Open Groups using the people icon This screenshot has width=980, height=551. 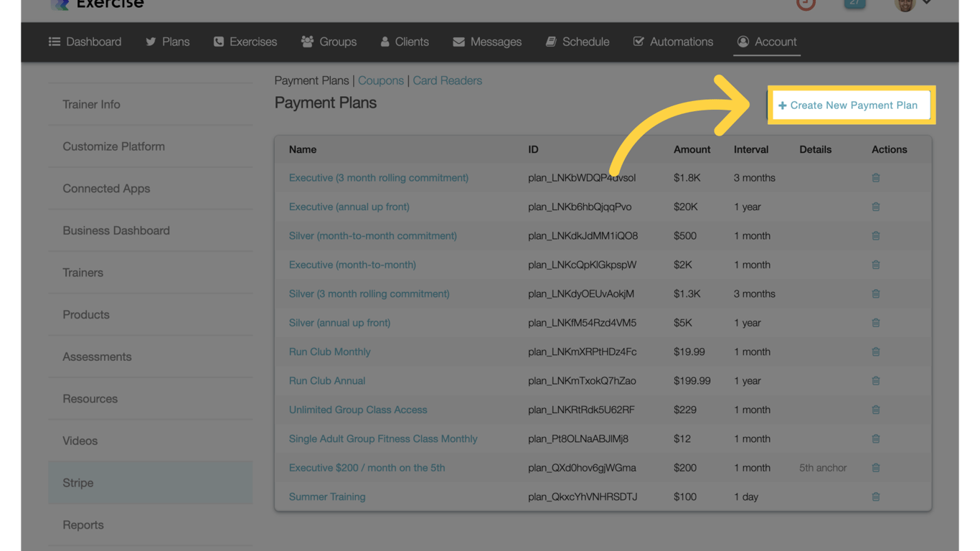pyautogui.click(x=306, y=42)
